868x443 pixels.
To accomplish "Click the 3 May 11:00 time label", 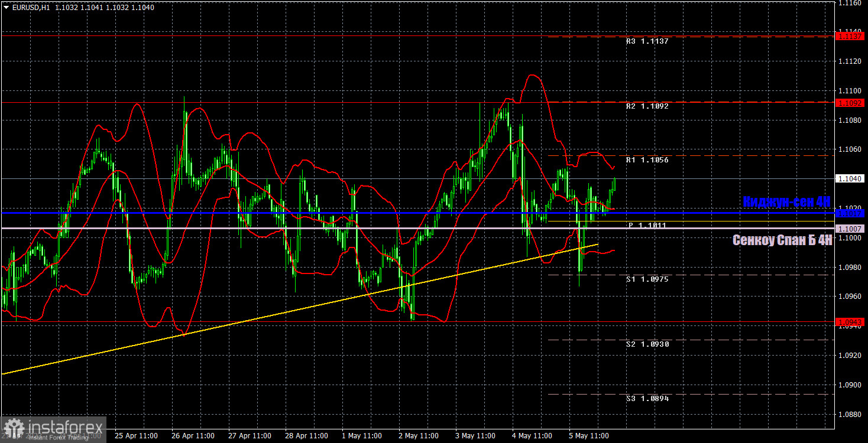I will pyautogui.click(x=477, y=436).
